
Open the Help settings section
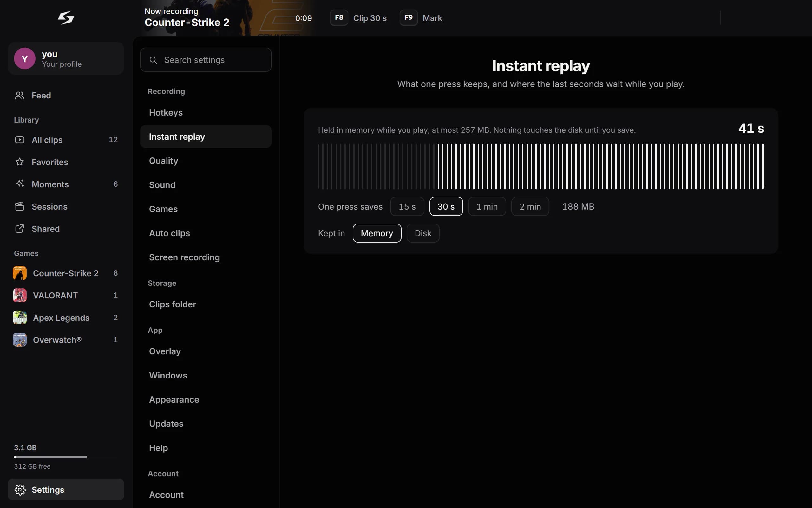coord(206,448)
